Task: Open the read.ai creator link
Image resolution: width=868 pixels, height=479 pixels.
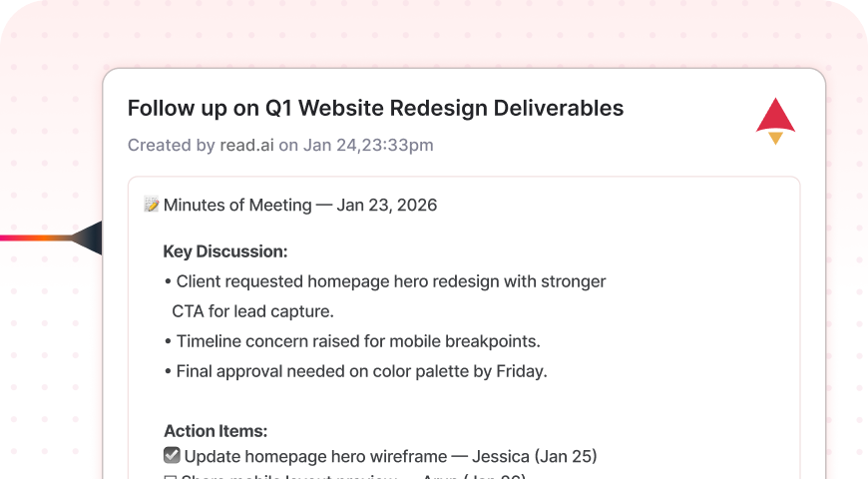Action: (x=246, y=145)
